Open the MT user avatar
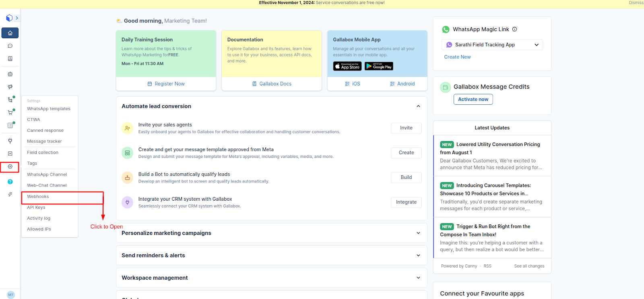The width and height of the screenshot is (644, 299). [11, 295]
